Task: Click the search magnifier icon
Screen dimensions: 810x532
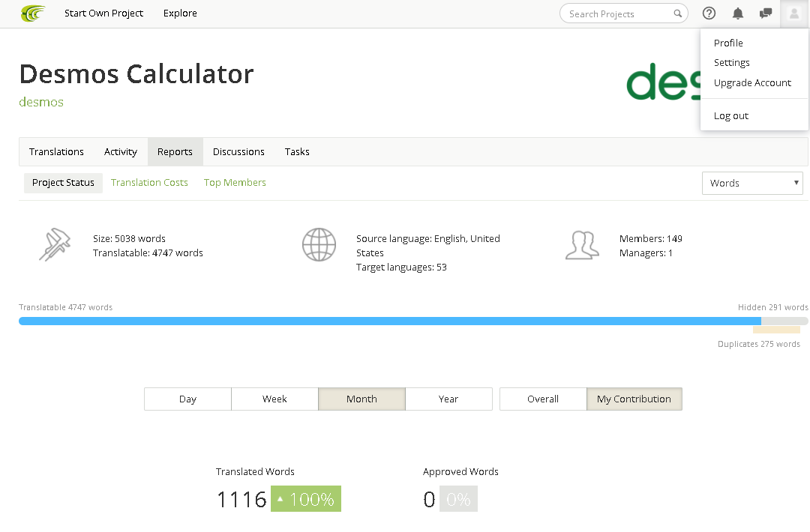Action: click(x=677, y=14)
